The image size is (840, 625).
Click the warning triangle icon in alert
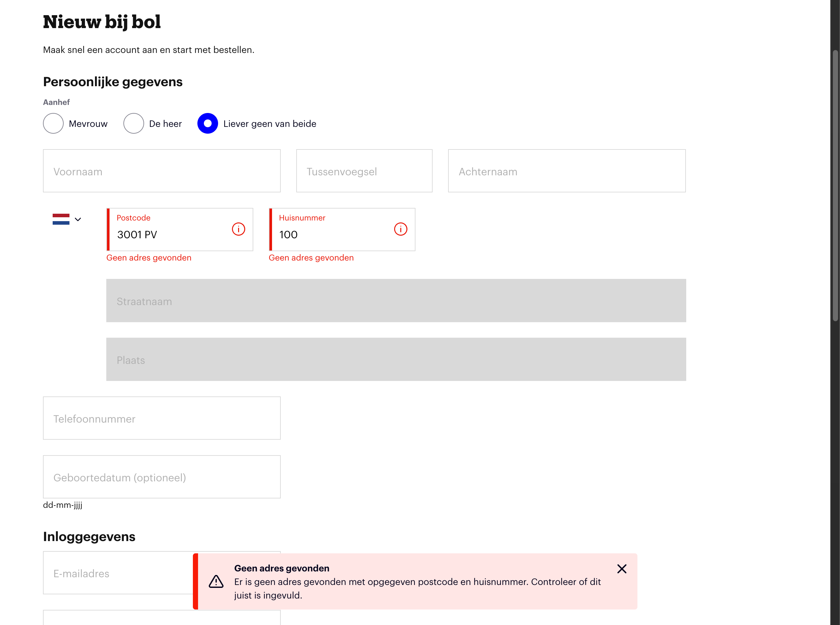[x=216, y=581]
